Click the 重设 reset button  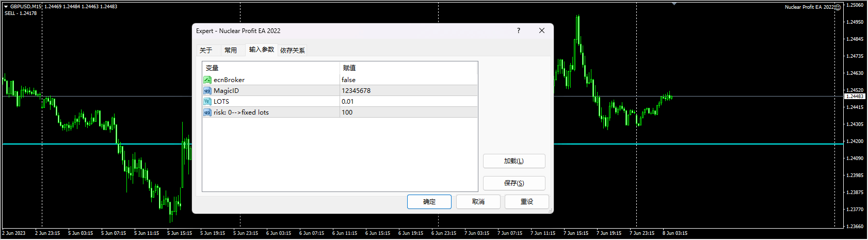tap(527, 202)
